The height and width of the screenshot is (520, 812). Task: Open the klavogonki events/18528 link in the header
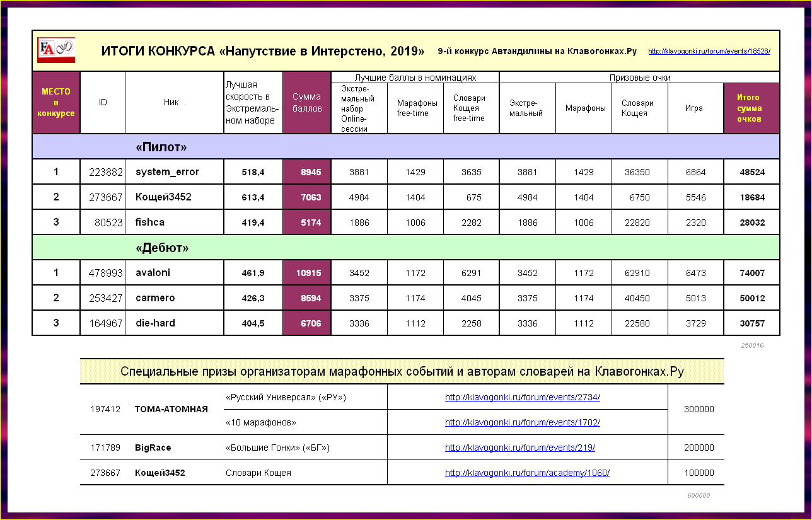[709, 52]
